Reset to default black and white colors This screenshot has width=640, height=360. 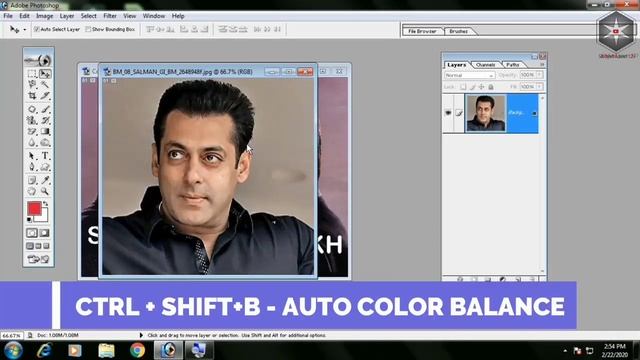(29, 220)
